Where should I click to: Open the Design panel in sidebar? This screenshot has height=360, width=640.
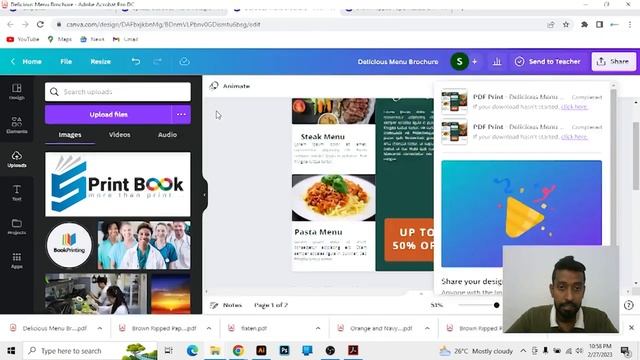pyautogui.click(x=17, y=91)
